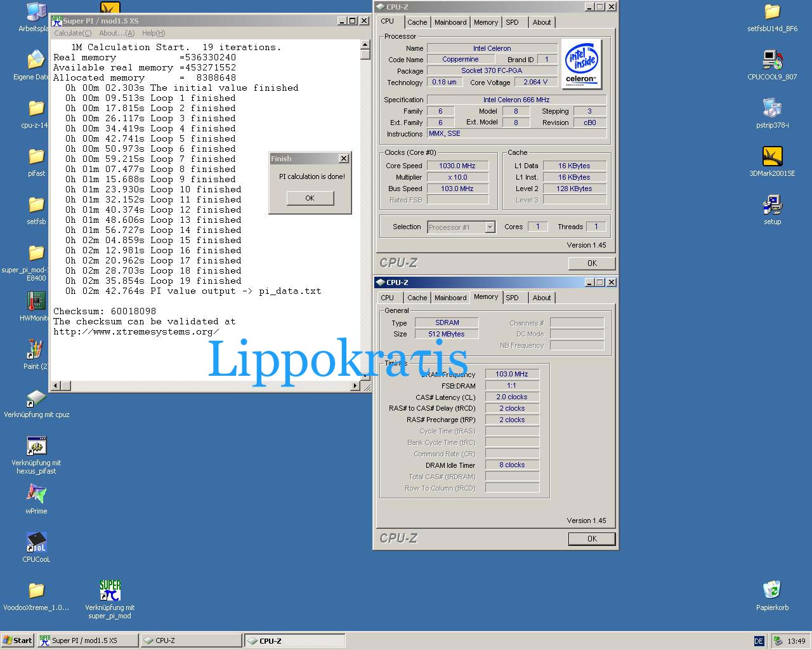Open the About menu in Super PI
This screenshot has height=650, width=812.
pos(117,33)
